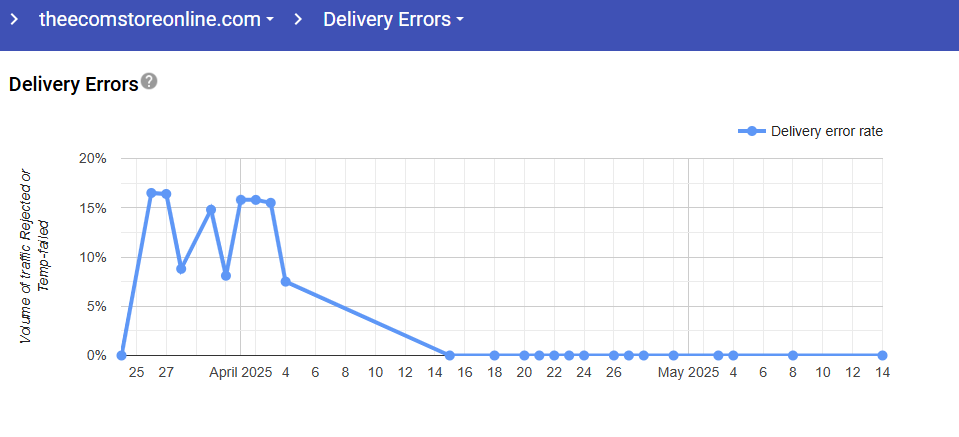Select the April 26 data point

(x=614, y=355)
